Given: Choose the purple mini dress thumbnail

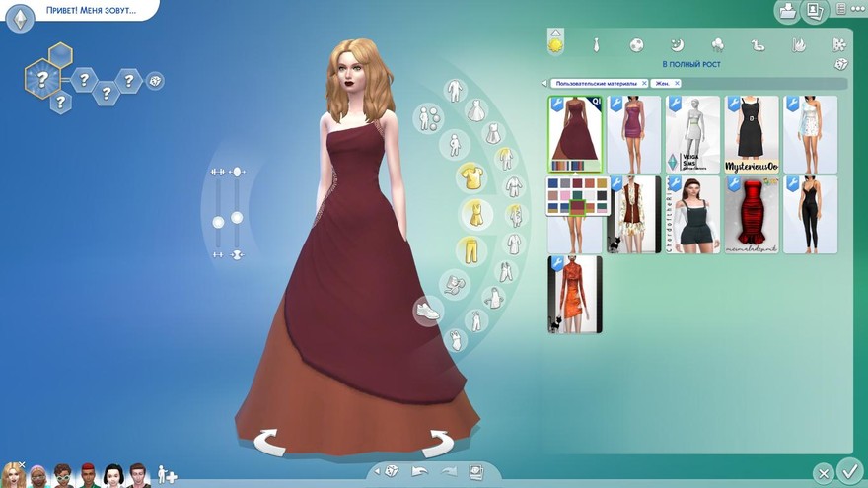Looking at the screenshot, I should (634, 134).
